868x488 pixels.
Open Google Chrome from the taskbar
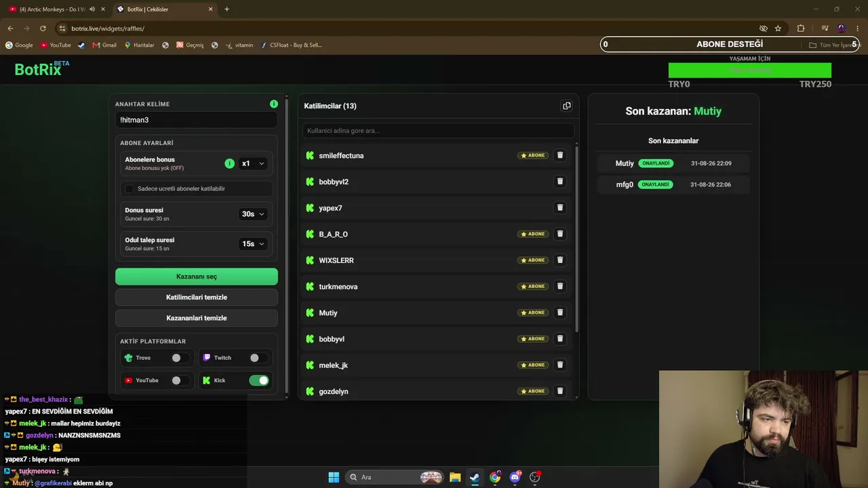(x=495, y=477)
